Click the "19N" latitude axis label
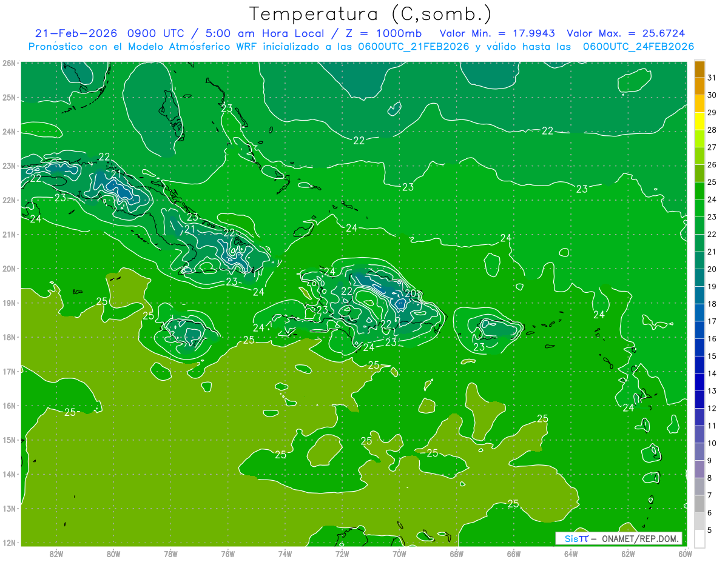The image size is (728, 562). coord(8,303)
